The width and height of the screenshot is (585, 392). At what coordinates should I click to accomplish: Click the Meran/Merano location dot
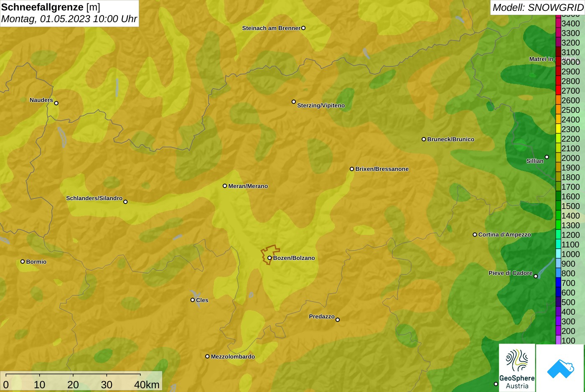225,186
